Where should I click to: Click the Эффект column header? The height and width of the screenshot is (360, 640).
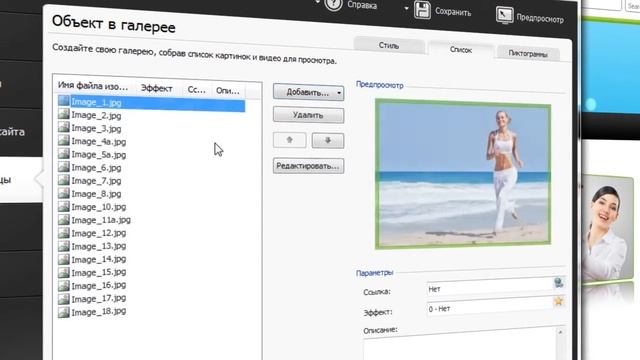click(157, 89)
